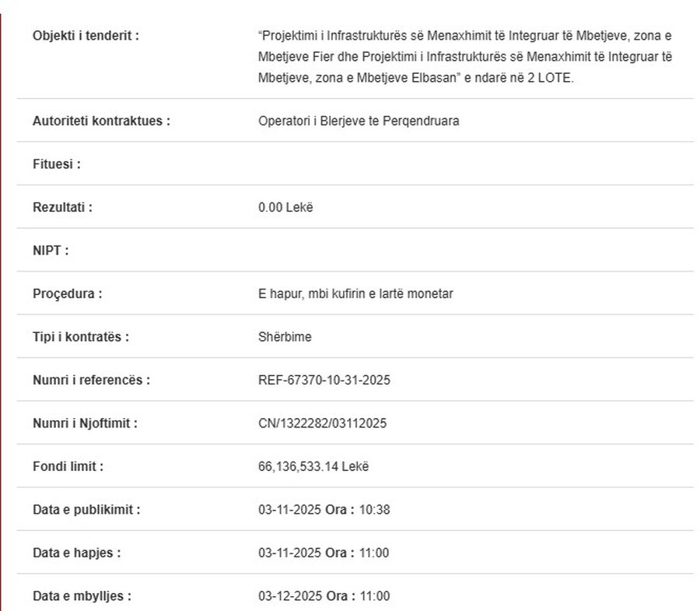Click the 'Shërbime' contract type value

coord(285,337)
